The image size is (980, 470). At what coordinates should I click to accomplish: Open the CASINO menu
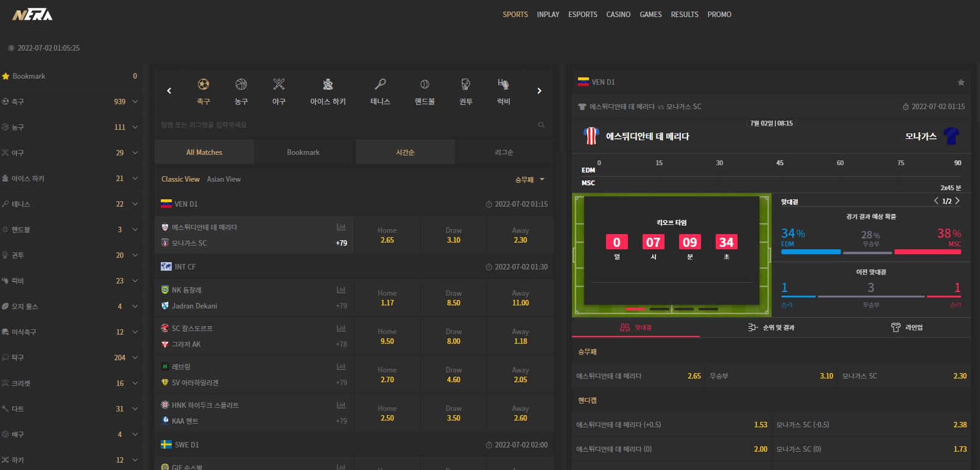(x=618, y=15)
